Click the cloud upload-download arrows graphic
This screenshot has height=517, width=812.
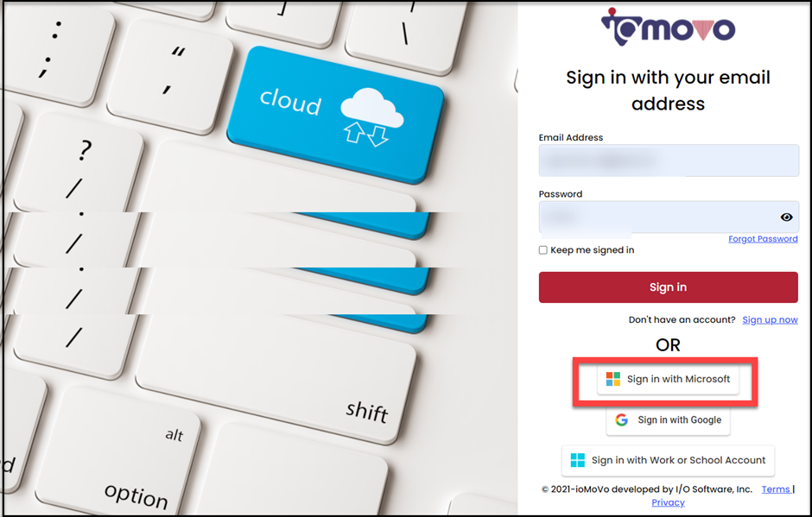point(366,134)
